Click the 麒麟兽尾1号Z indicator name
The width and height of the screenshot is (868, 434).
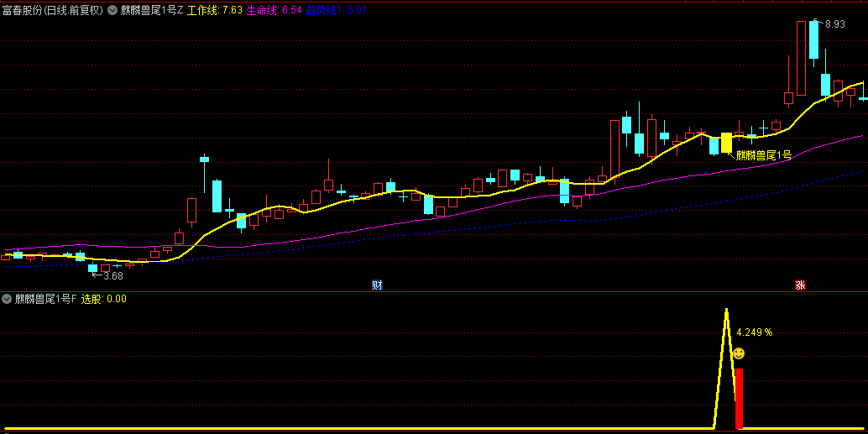tap(152, 10)
